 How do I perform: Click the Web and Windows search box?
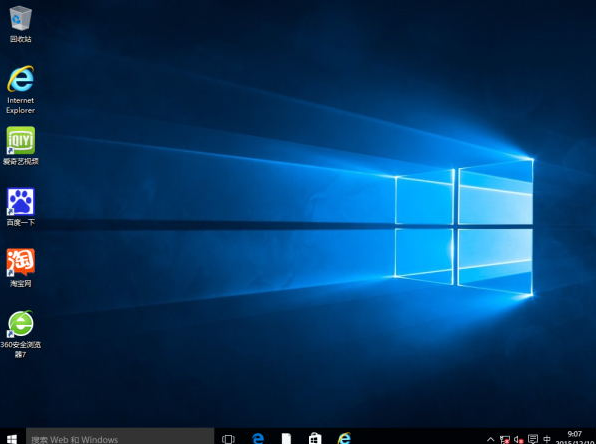tap(120, 436)
